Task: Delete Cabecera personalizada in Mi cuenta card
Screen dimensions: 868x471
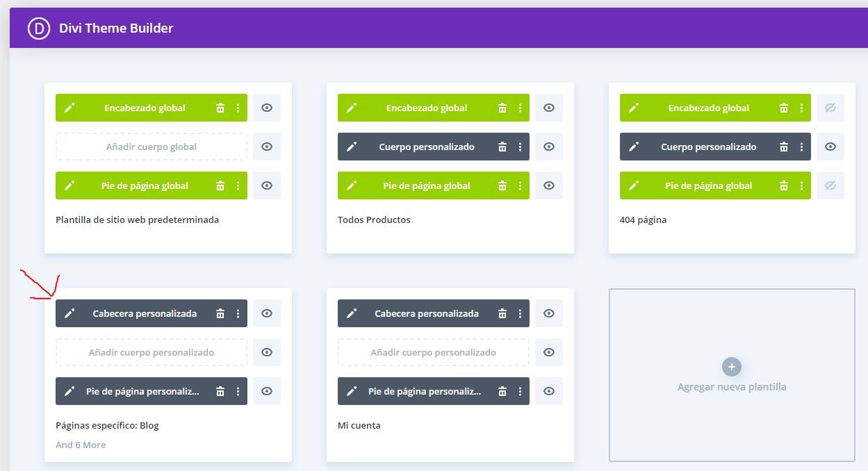Action: coord(502,313)
